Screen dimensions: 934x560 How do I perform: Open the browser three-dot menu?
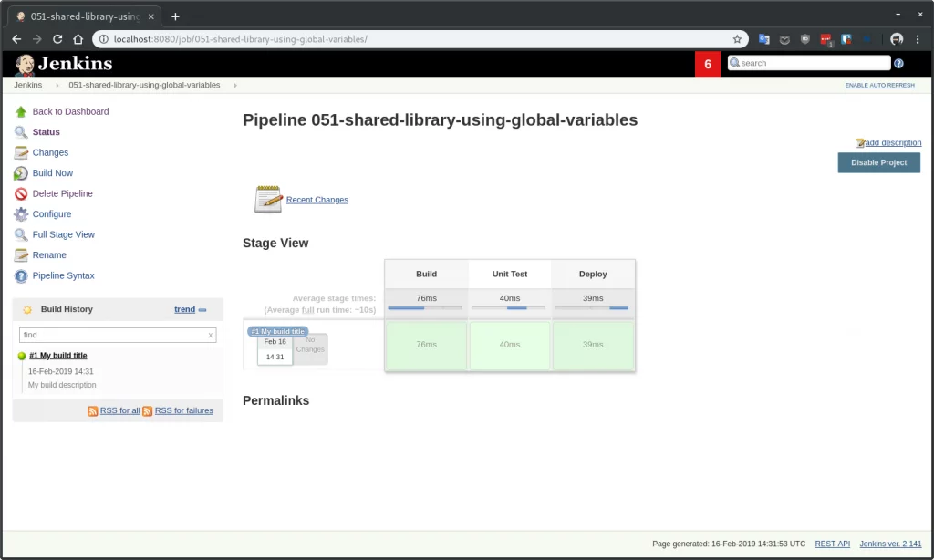click(918, 39)
